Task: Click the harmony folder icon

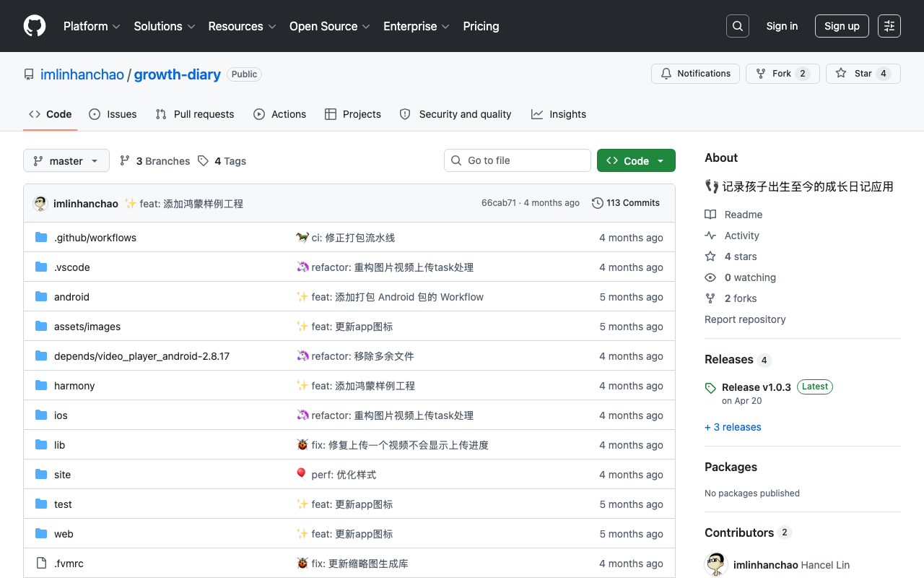Action: pyautogui.click(x=41, y=386)
